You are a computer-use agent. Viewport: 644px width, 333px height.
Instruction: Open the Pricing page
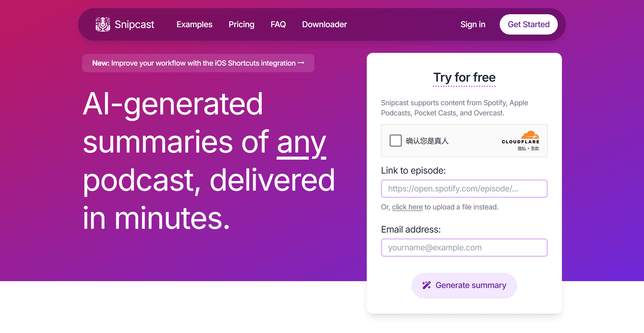241,24
